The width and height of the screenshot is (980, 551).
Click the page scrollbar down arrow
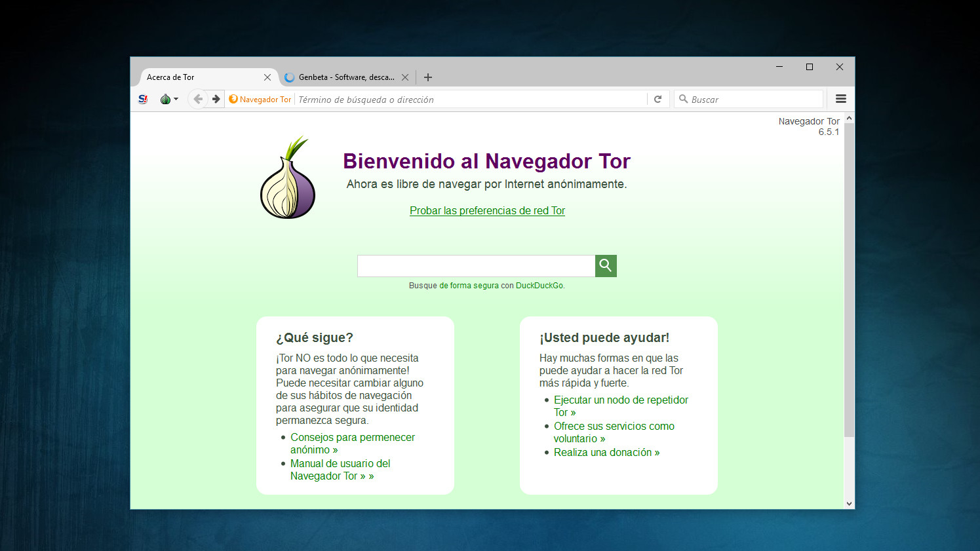click(x=849, y=502)
